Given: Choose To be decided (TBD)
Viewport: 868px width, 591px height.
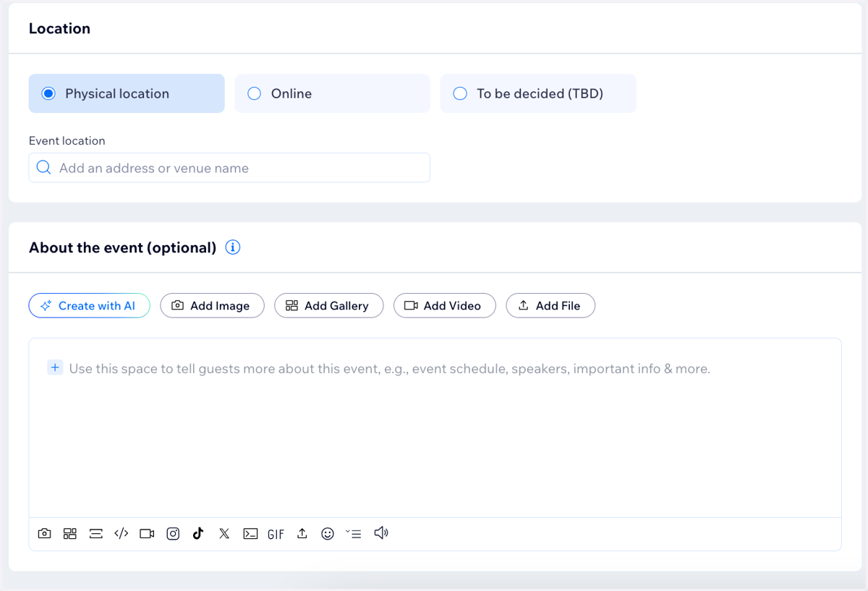Looking at the screenshot, I should coord(538,93).
